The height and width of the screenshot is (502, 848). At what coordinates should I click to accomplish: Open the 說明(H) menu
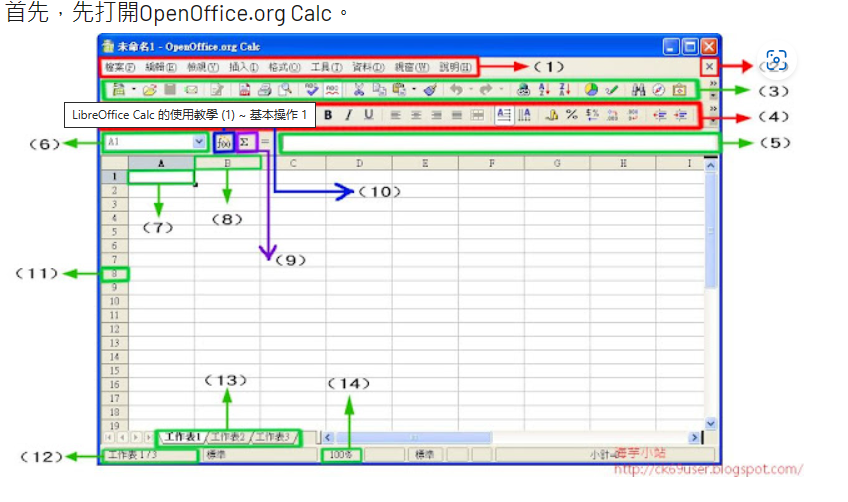[455, 67]
